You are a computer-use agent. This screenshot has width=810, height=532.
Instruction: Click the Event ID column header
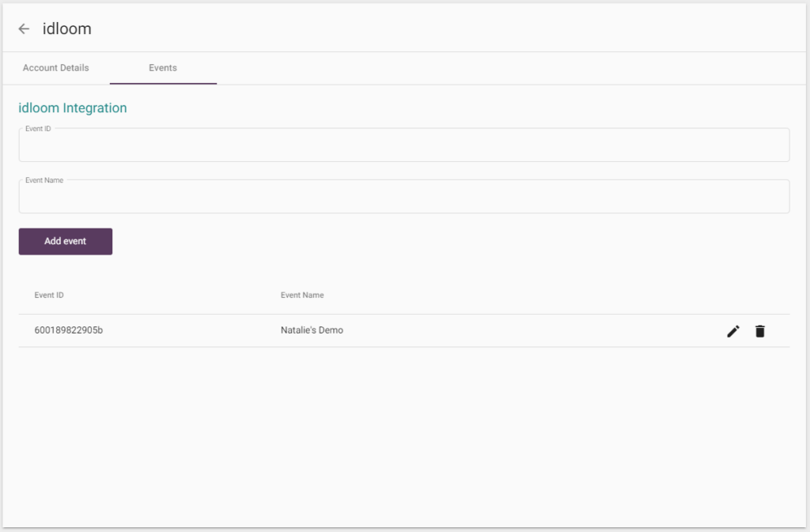click(49, 295)
